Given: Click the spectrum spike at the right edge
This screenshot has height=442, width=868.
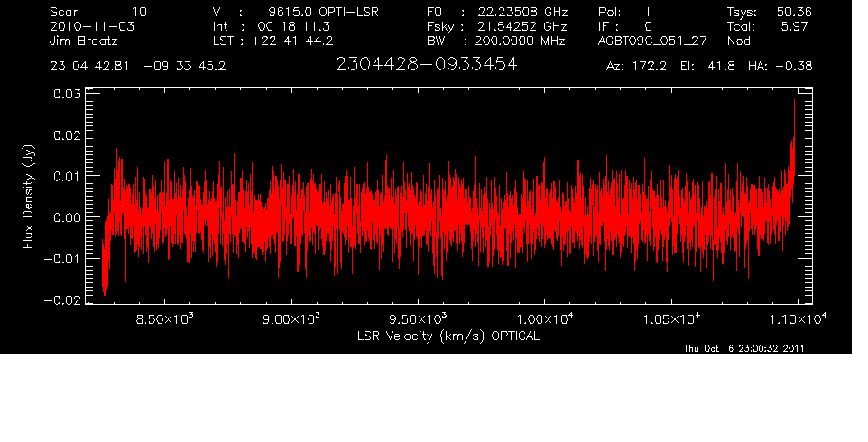Looking at the screenshot, I should pos(794,138).
